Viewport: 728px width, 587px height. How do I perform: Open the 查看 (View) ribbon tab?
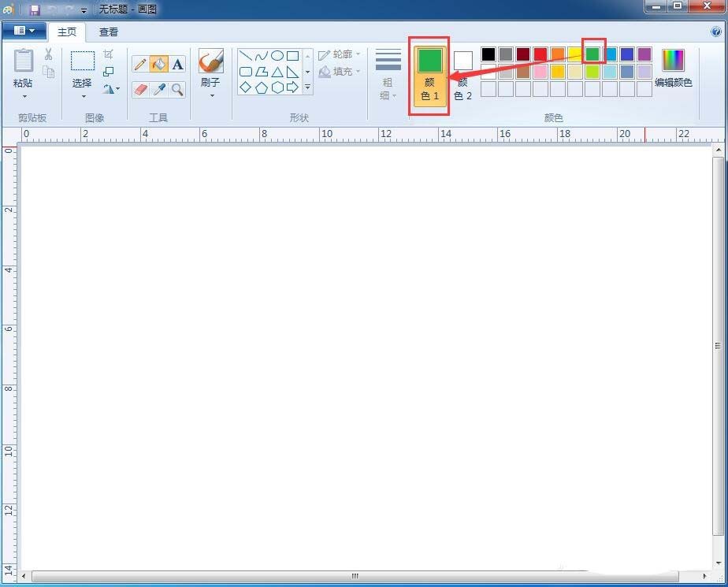click(x=109, y=32)
